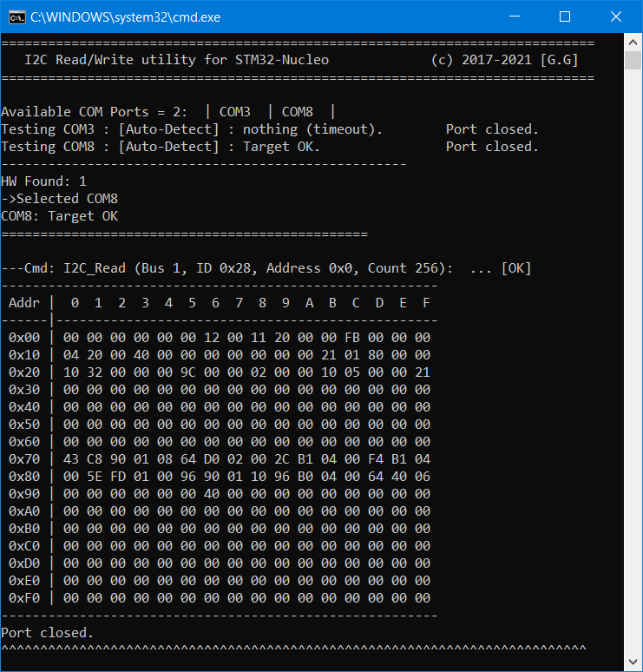Close the cmd.exe window
Screen dimensions: 643x672
pos(616,16)
